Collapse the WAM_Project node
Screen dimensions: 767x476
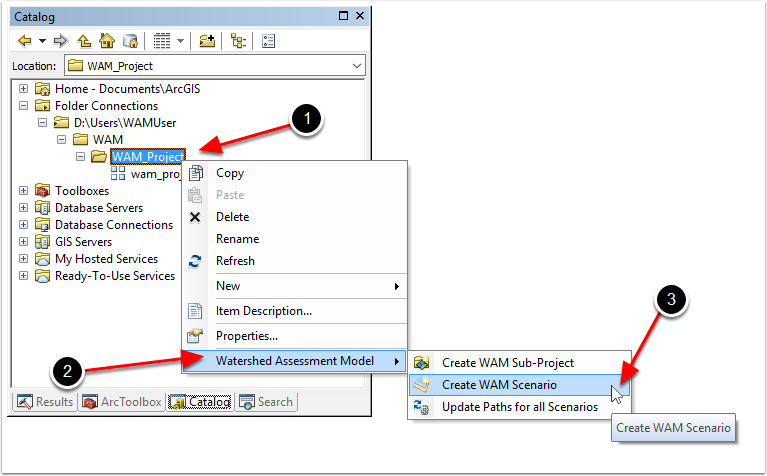point(81,157)
